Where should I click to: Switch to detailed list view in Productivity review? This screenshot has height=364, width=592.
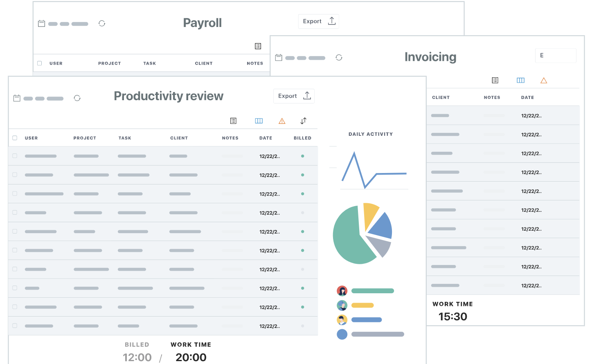tap(233, 121)
